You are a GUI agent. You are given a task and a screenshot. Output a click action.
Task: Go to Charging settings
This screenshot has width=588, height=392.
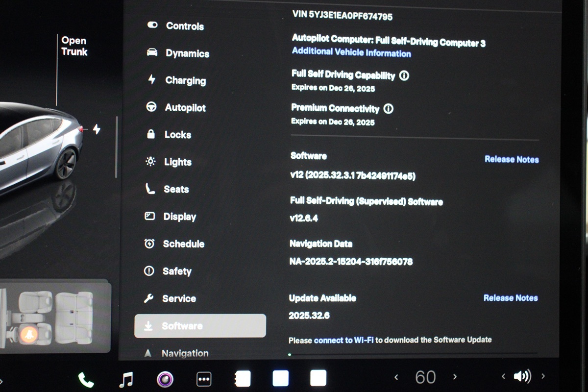coord(176,80)
